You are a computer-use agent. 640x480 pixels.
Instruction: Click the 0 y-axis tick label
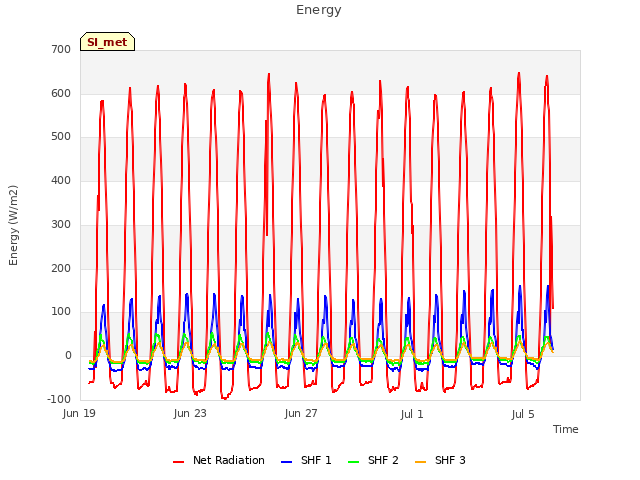68,356
